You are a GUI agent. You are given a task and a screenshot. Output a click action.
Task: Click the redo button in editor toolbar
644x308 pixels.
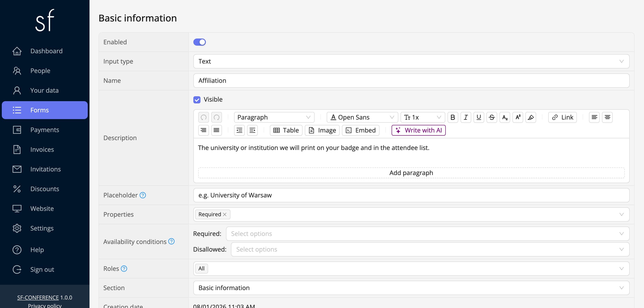(x=217, y=117)
